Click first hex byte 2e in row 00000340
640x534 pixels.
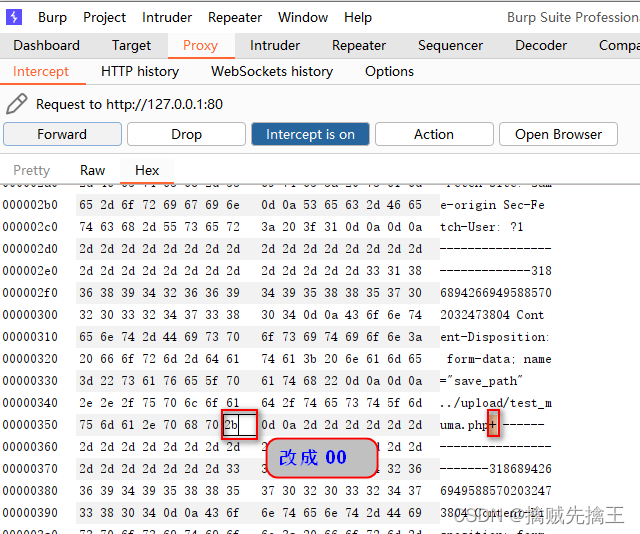click(x=86, y=403)
